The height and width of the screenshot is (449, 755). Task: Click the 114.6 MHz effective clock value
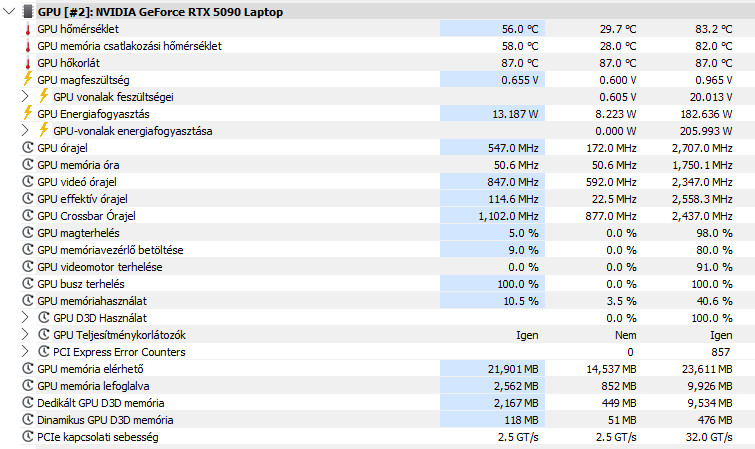coord(513,199)
